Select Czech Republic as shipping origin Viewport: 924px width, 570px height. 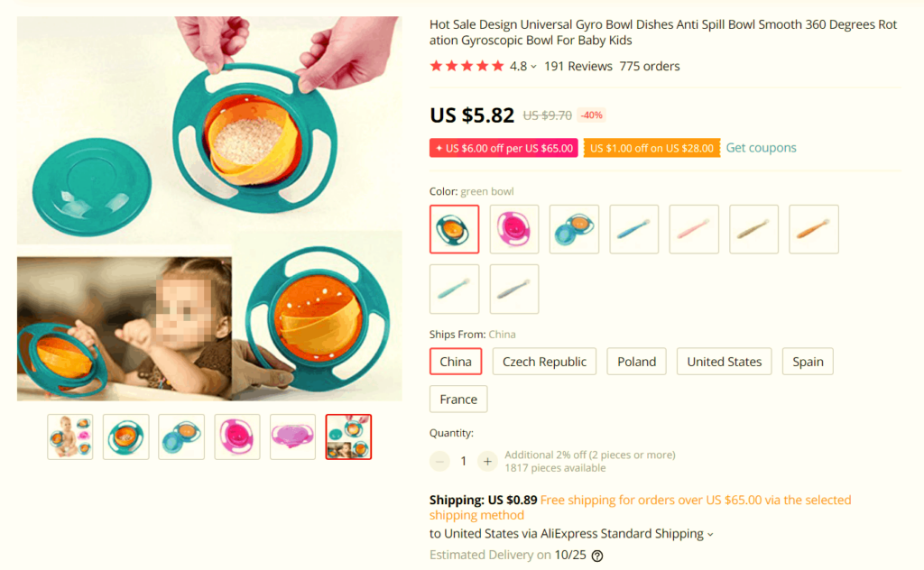(x=544, y=362)
